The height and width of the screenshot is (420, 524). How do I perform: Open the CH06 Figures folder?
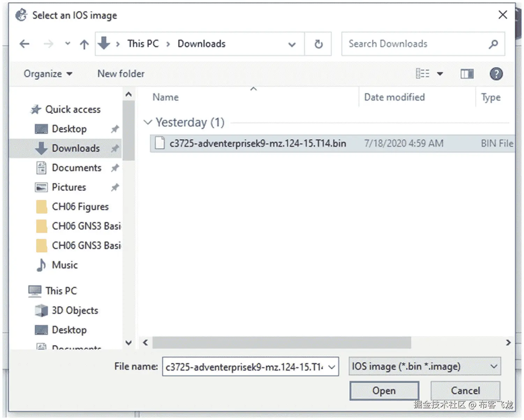[x=80, y=207]
